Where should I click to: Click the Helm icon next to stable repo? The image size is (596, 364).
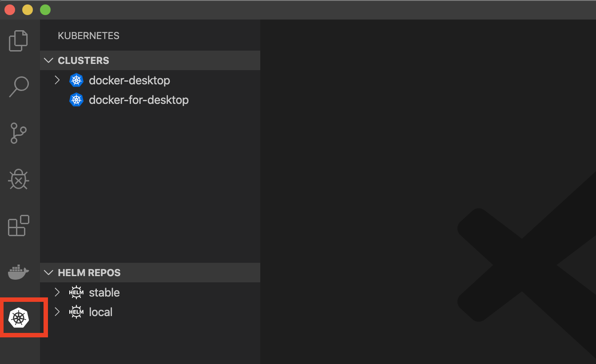tap(76, 292)
